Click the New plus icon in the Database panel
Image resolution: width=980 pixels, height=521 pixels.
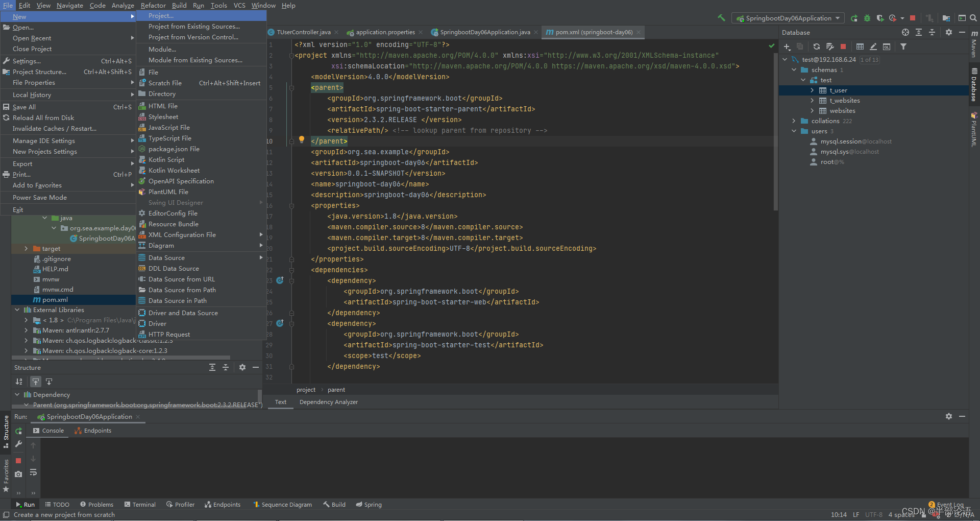(x=787, y=46)
